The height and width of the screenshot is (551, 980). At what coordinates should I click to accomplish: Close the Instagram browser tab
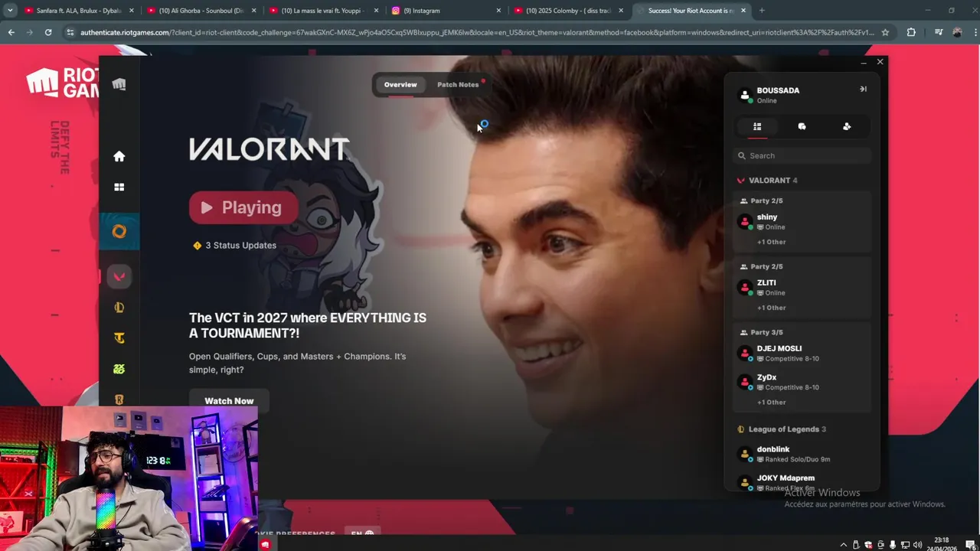(498, 11)
